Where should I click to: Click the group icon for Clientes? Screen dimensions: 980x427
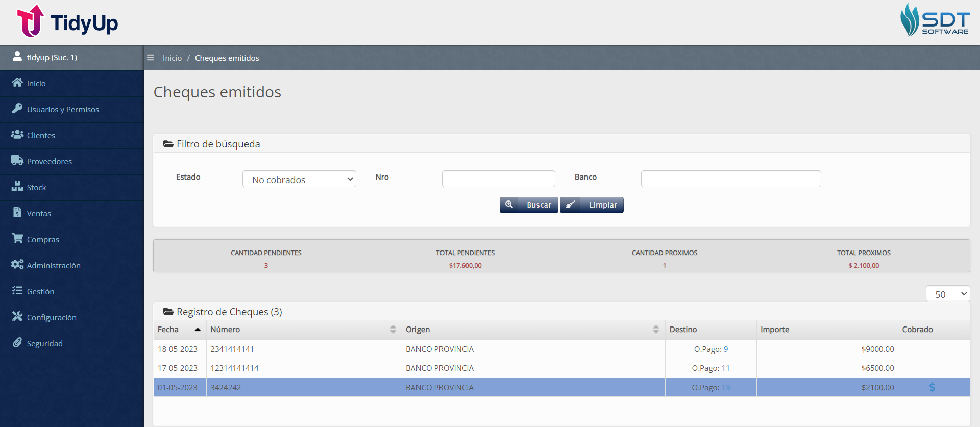tap(17, 134)
